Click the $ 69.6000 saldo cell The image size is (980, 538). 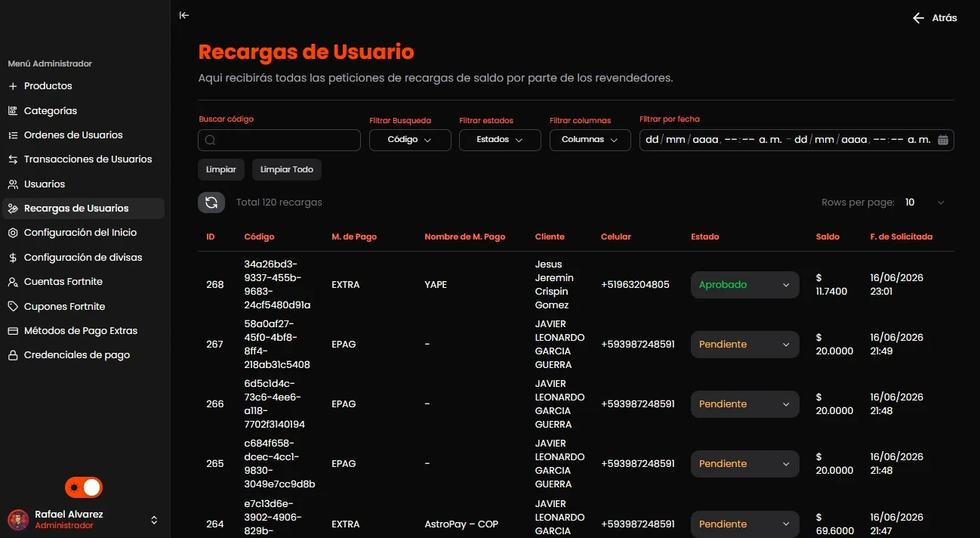[834, 524]
